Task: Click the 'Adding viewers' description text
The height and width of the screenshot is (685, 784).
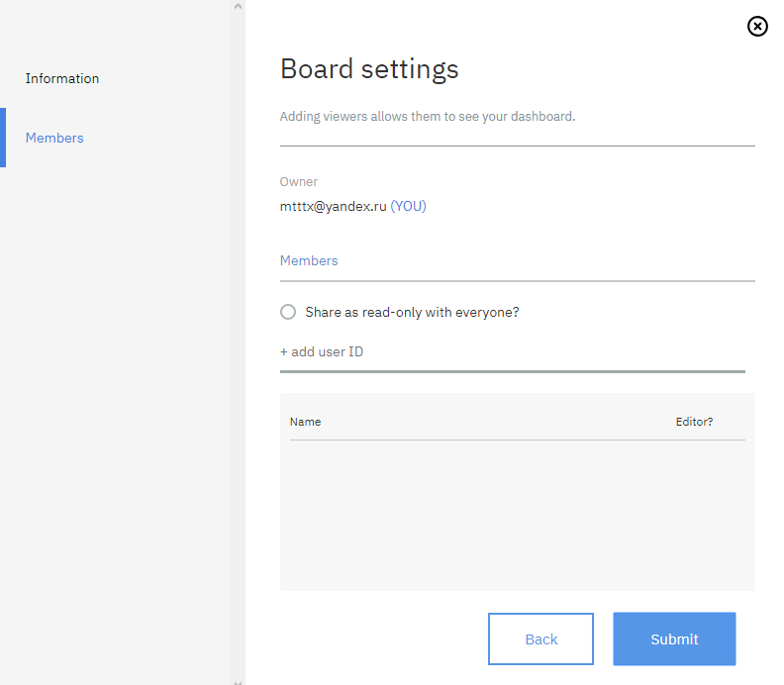Action: [428, 116]
